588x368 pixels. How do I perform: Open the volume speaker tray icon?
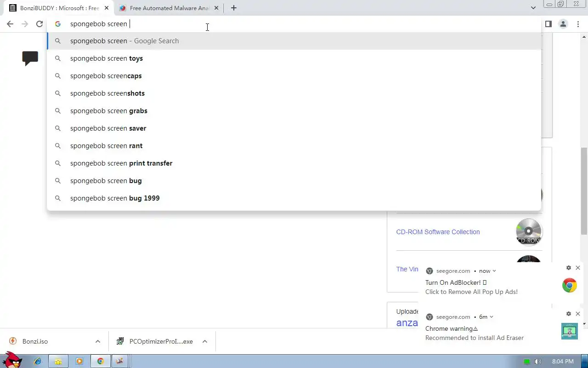538,362
